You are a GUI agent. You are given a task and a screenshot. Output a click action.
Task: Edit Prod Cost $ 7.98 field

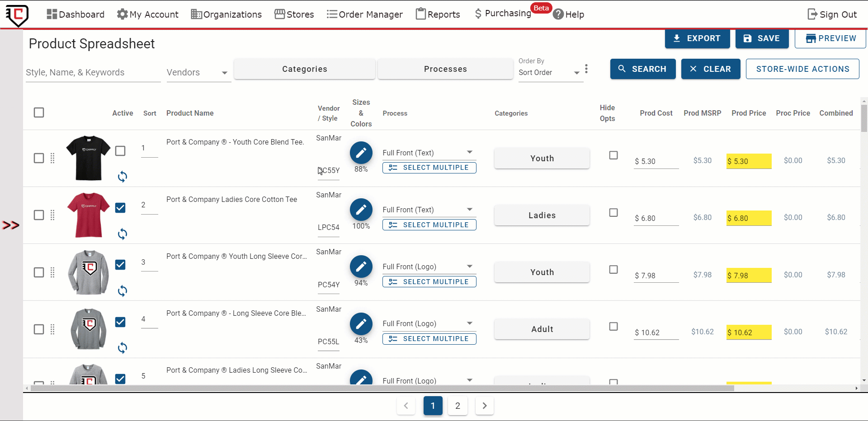coord(656,276)
